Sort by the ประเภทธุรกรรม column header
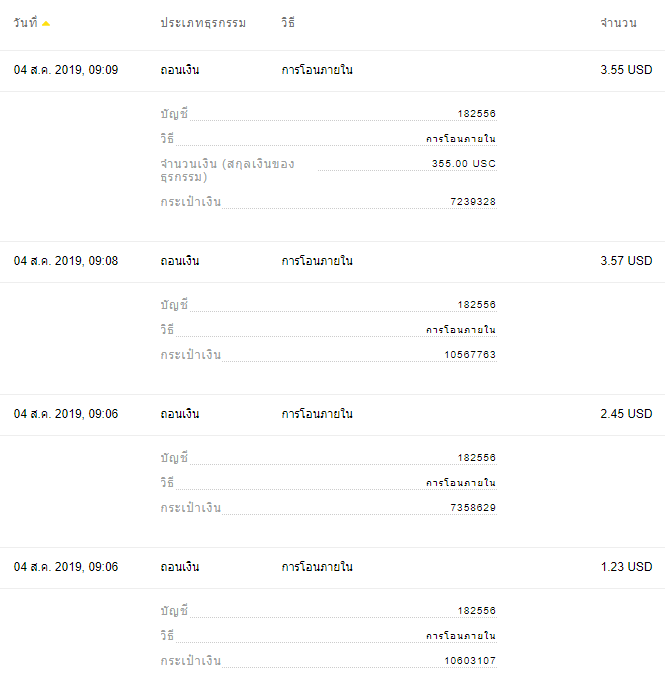This screenshot has width=665, height=686. (203, 23)
